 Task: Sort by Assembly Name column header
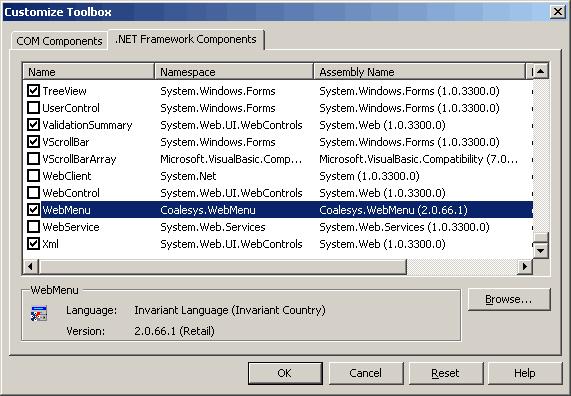point(420,71)
